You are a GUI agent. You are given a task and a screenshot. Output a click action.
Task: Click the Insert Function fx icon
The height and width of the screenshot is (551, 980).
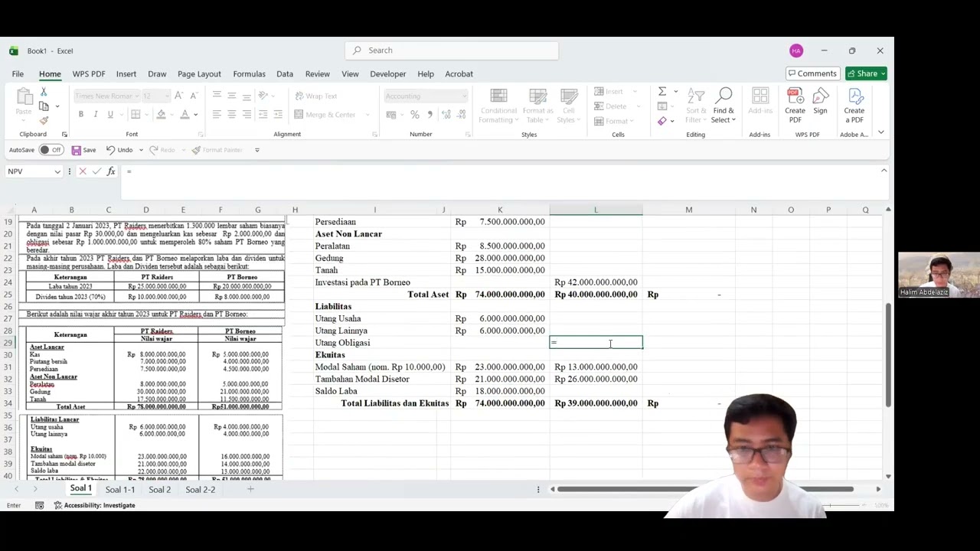click(x=111, y=171)
